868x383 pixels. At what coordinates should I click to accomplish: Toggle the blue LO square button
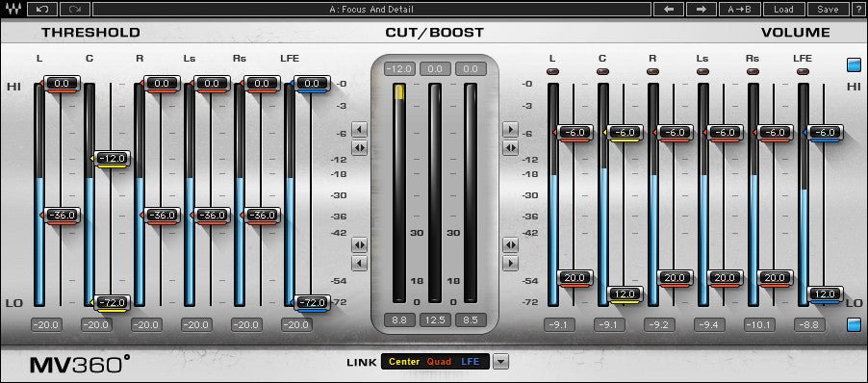[x=855, y=324]
